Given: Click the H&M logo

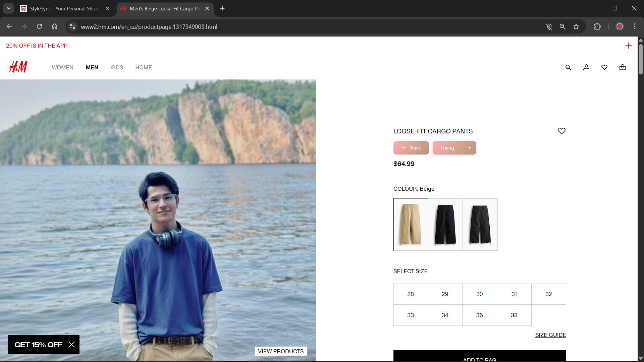Looking at the screenshot, I should 18,67.
